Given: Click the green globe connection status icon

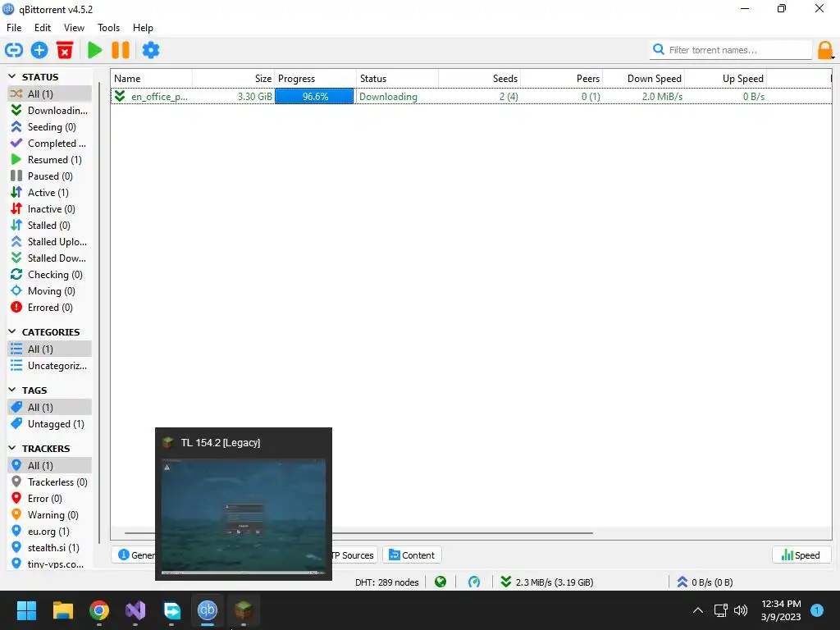Looking at the screenshot, I should point(441,582).
